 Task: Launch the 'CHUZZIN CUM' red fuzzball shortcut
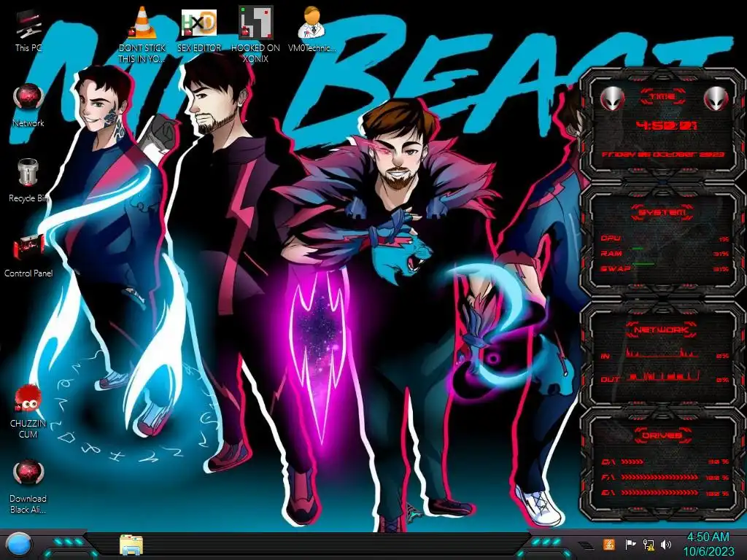point(28,411)
